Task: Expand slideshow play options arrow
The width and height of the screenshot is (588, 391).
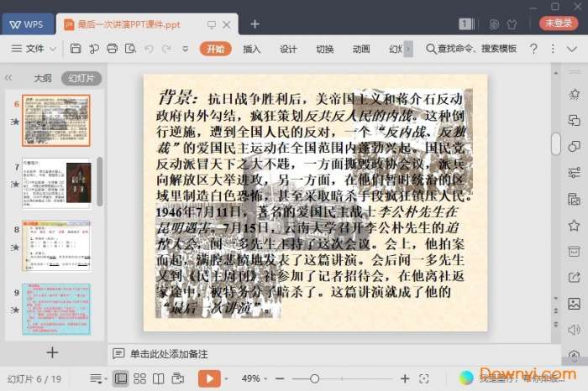Action: 226,379
